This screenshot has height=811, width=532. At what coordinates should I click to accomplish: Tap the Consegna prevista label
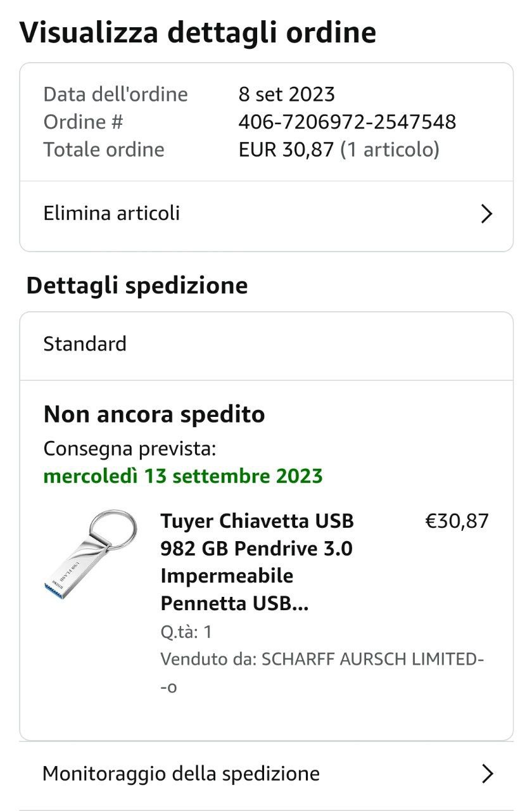[130, 449]
